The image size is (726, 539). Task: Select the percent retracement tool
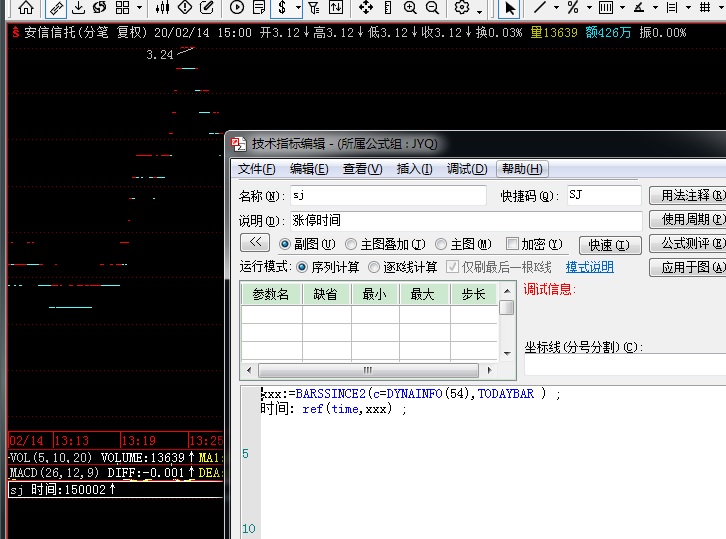click(573, 7)
